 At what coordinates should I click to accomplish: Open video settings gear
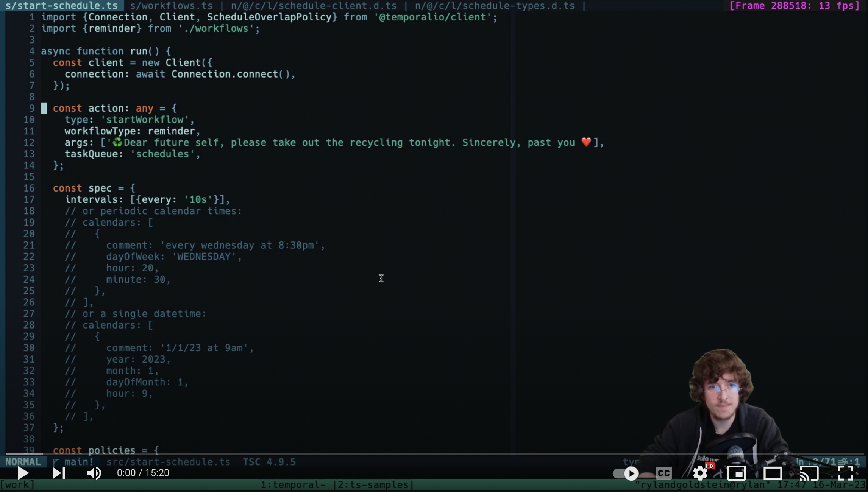[700, 473]
